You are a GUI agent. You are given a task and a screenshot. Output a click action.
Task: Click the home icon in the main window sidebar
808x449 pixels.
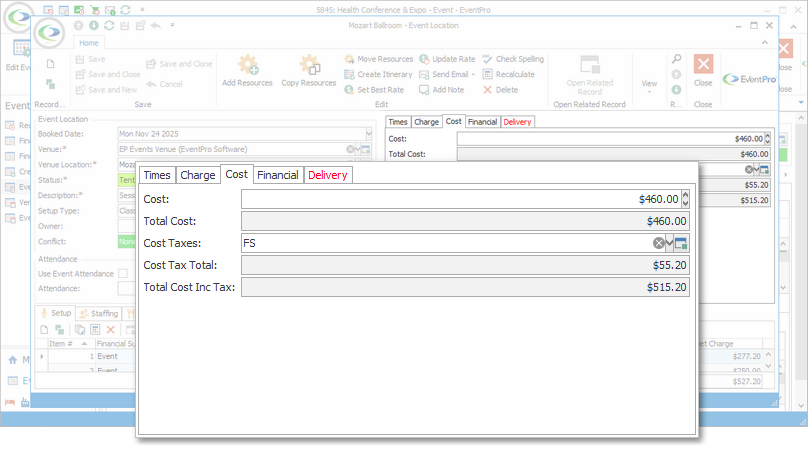12,360
